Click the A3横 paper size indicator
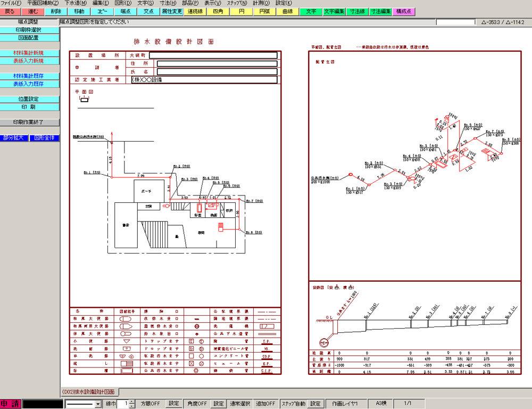Viewport: 532px width, 409px height. tap(381, 404)
